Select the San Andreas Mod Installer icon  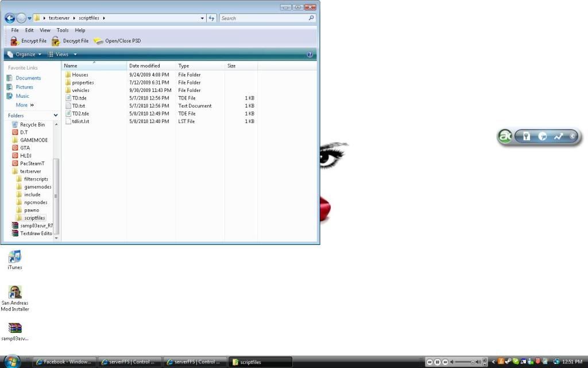(15, 293)
